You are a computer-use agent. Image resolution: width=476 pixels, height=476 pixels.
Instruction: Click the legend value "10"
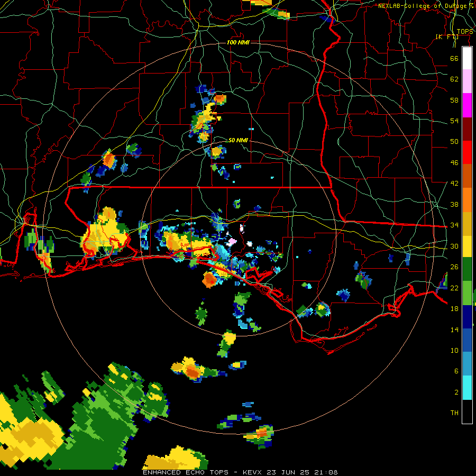tap(454, 350)
